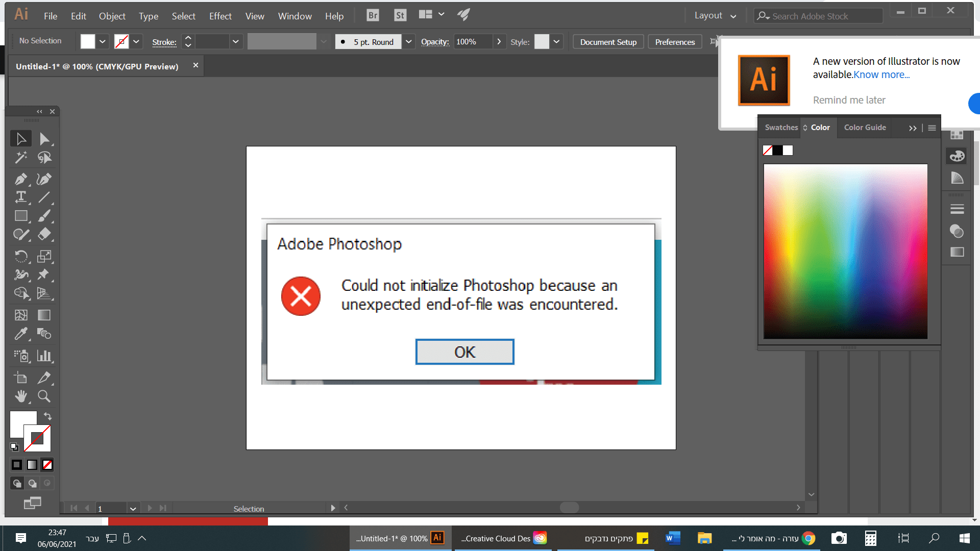Pick a color from the spectrum
This screenshot has width=980, height=551.
(x=845, y=250)
